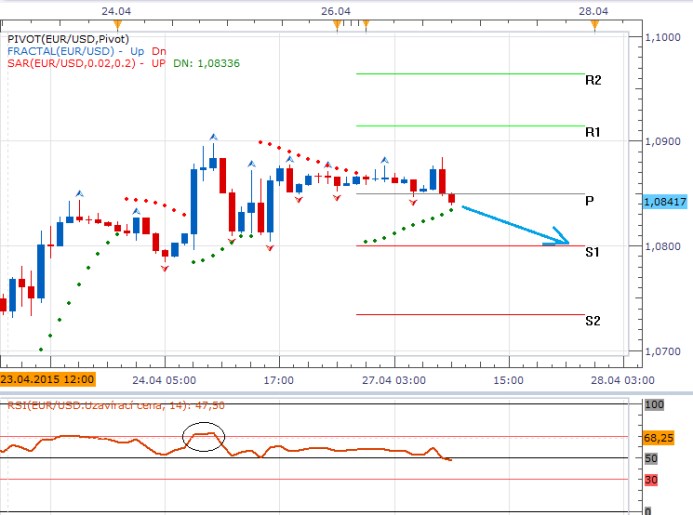Click the orange triangle marker under 28.04
This screenshot has width=693, height=515.
(594, 24)
